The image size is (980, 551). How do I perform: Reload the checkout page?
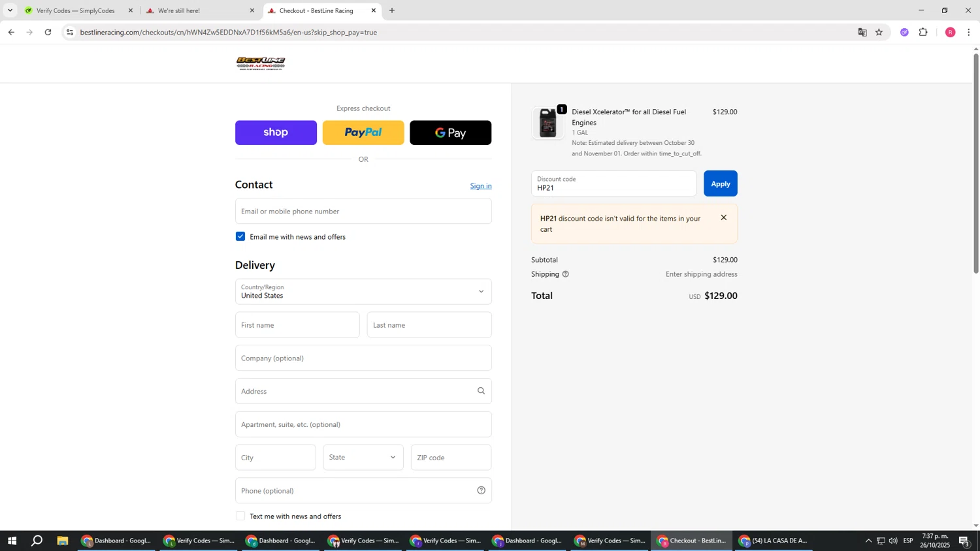coord(48,32)
